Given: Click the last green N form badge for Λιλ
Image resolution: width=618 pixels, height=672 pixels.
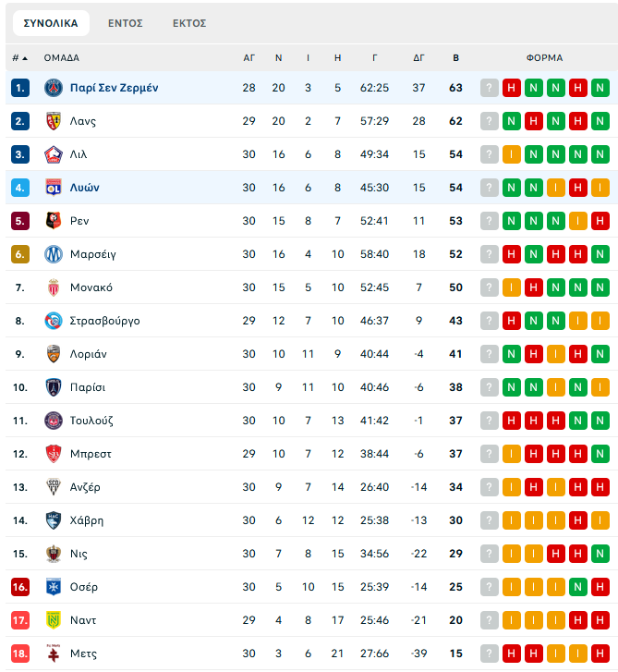Looking at the screenshot, I should pos(600,154).
